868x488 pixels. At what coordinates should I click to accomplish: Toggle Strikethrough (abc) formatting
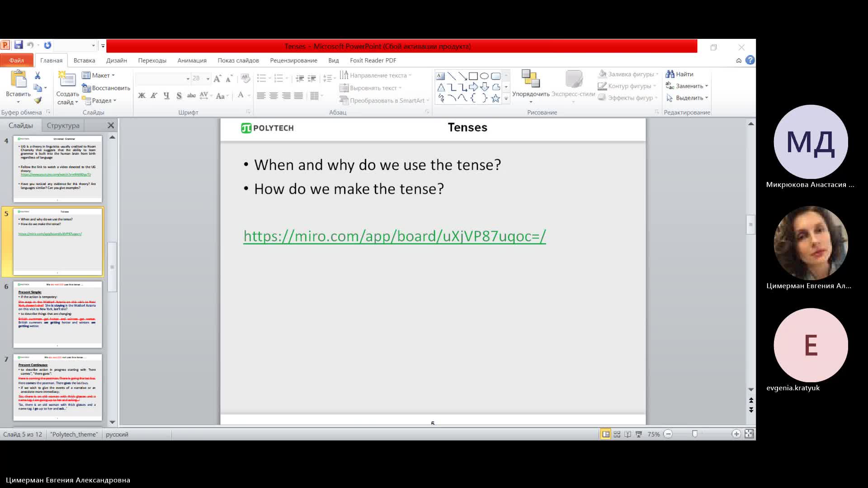tap(191, 95)
